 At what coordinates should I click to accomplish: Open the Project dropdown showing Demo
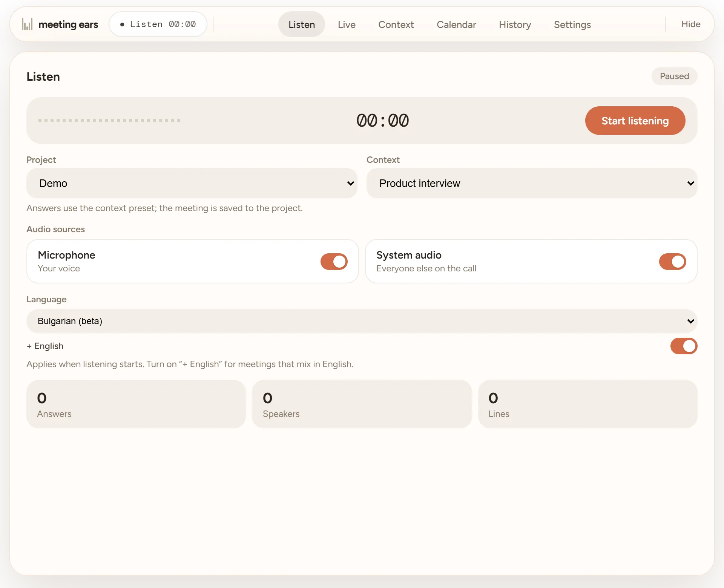tap(192, 183)
